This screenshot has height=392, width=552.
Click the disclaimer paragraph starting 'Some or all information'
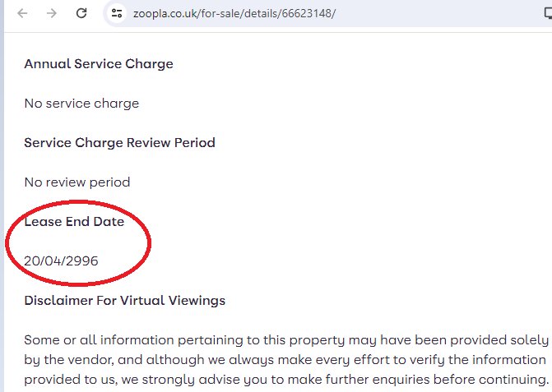(286, 360)
